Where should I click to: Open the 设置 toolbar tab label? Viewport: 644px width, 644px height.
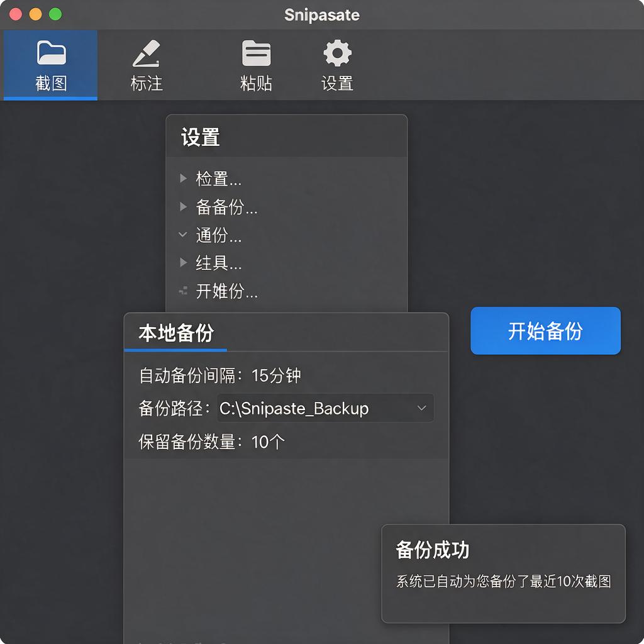[x=337, y=84]
